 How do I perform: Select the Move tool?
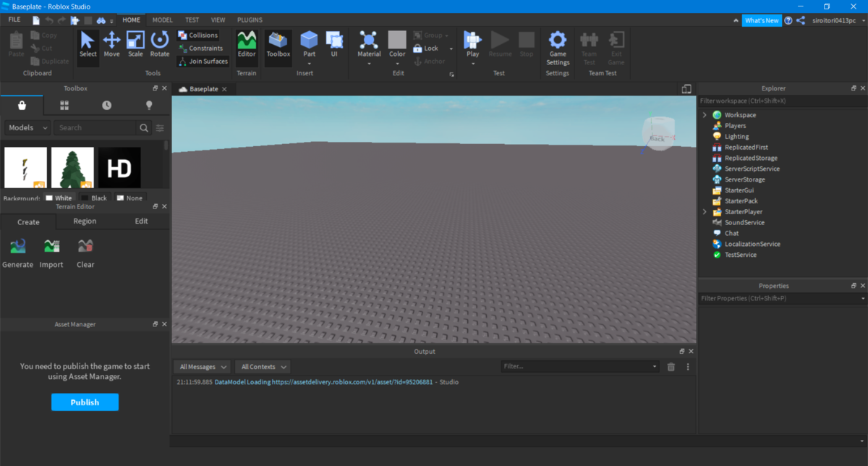point(111,45)
